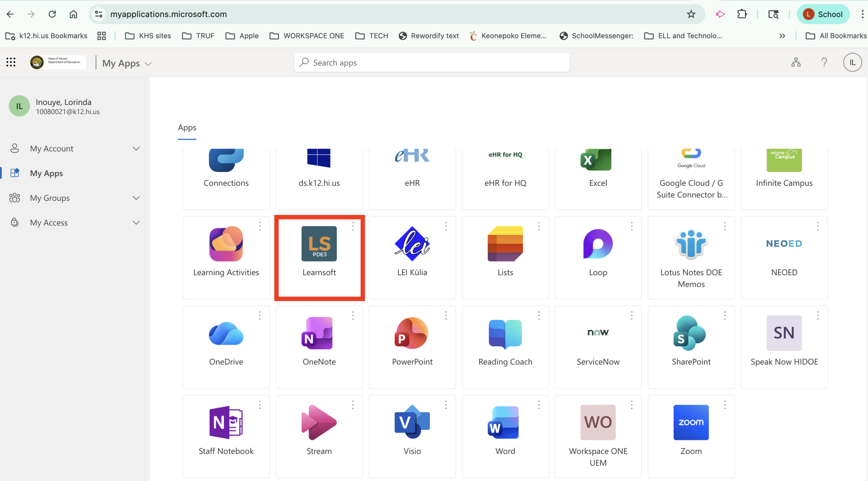Bookmark this page with the star icon
Image resolution: width=868 pixels, height=481 pixels.
tap(691, 14)
